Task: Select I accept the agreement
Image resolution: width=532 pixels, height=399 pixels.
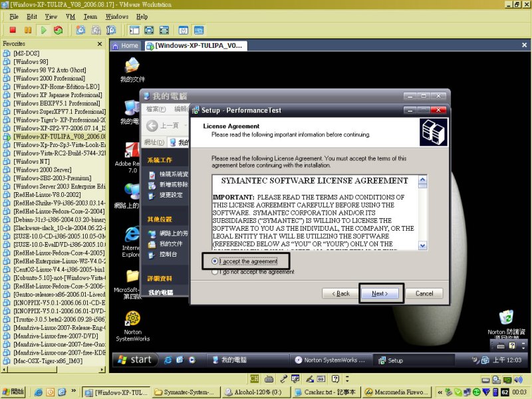Action: (244, 261)
